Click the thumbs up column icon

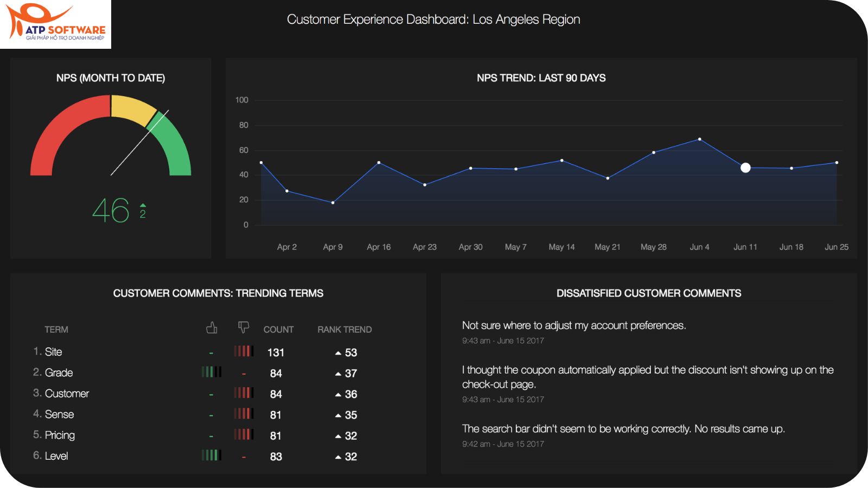[212, 328]
